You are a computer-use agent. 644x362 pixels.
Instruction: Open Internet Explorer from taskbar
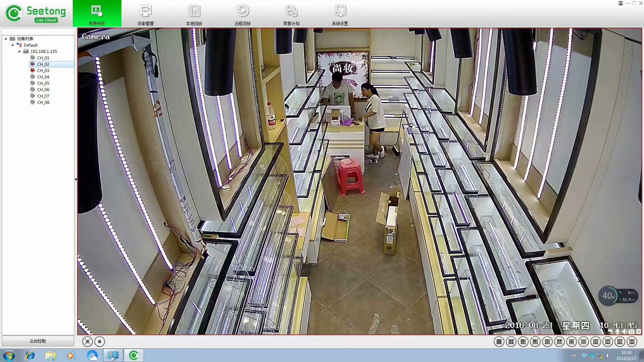pyautogui.click(x=30, y=355)
